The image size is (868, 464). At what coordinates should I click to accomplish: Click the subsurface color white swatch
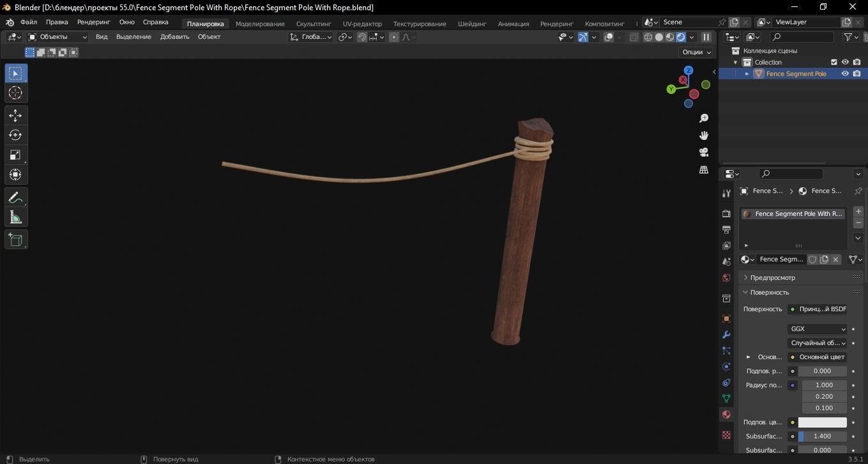click(822, 422)
